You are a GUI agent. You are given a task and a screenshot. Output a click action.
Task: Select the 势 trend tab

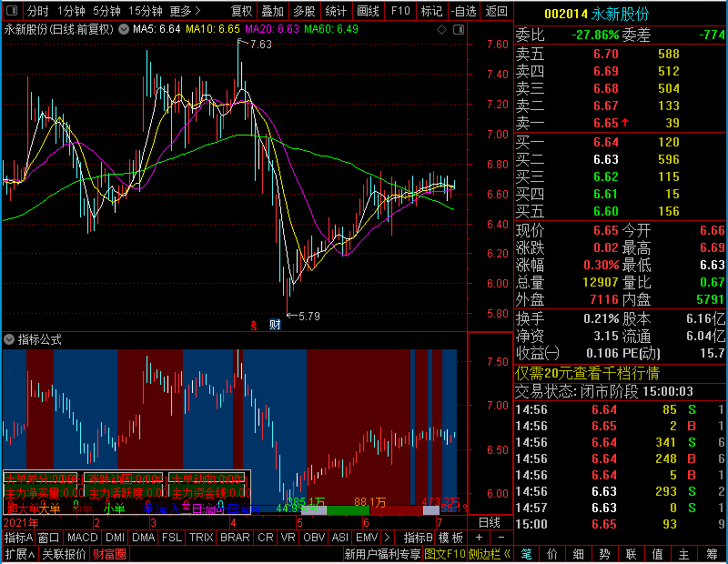tap(604, 554)
